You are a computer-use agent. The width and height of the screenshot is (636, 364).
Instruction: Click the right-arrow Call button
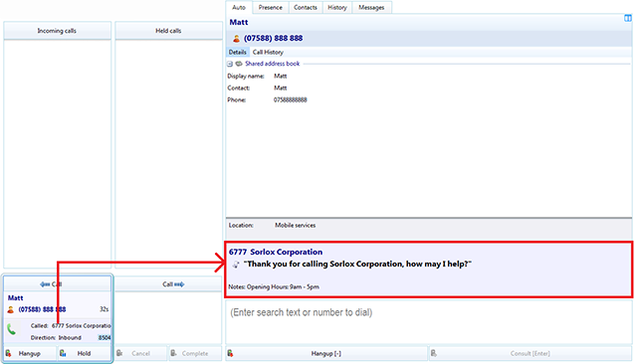(169, 284)
